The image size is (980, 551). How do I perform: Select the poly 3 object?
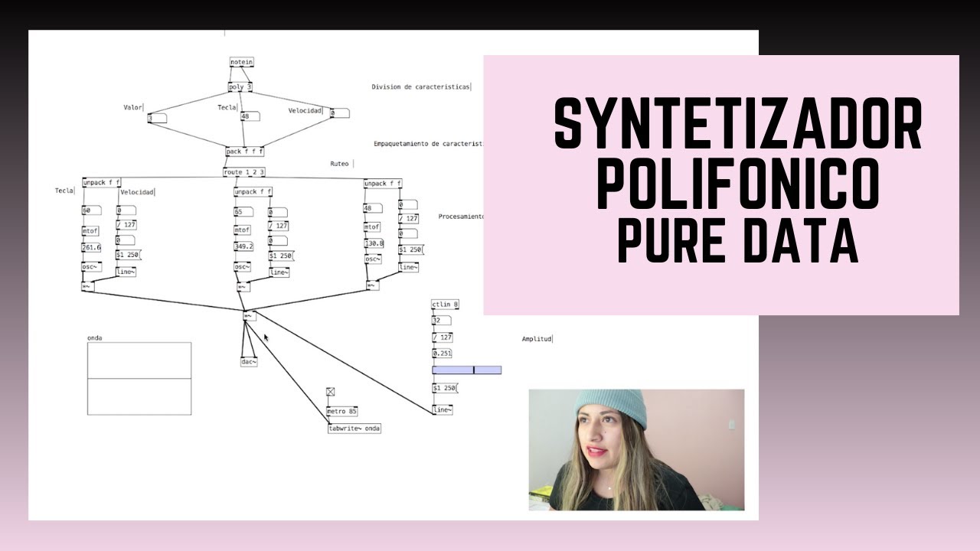pyautogui.click(x=240, y=87)
